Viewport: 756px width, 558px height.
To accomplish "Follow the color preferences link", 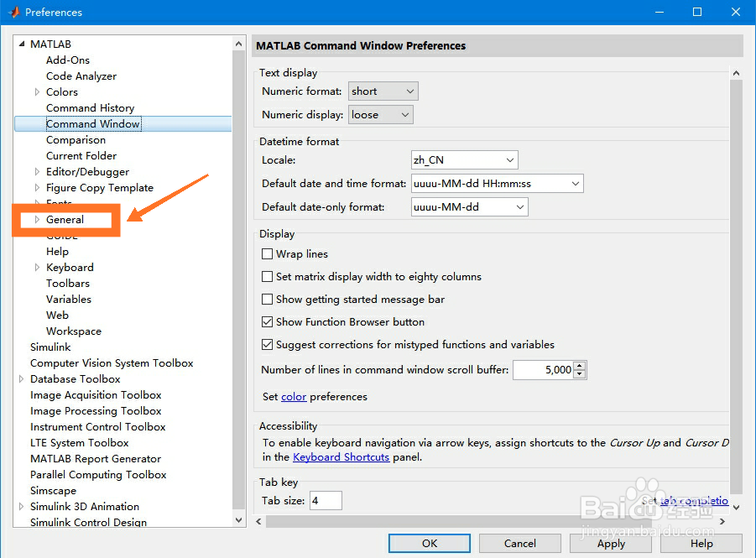I will pos(294,396).
